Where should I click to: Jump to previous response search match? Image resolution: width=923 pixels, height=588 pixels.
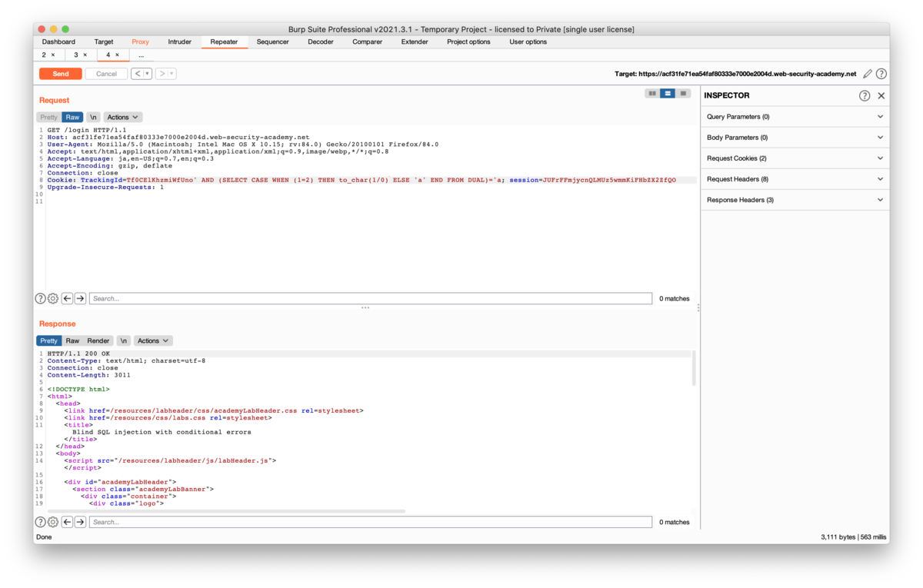[x=67, y=522]
